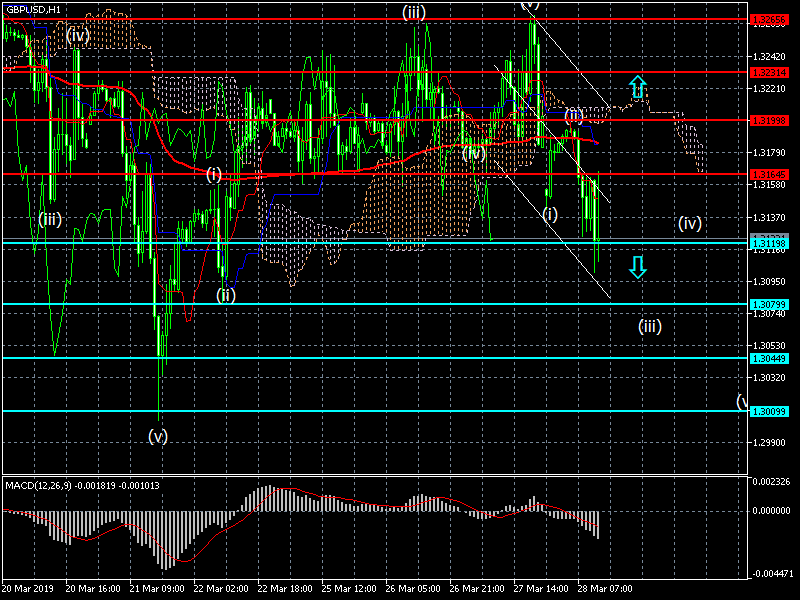Select the 1.31198 cyan price label

pos(773,243)
